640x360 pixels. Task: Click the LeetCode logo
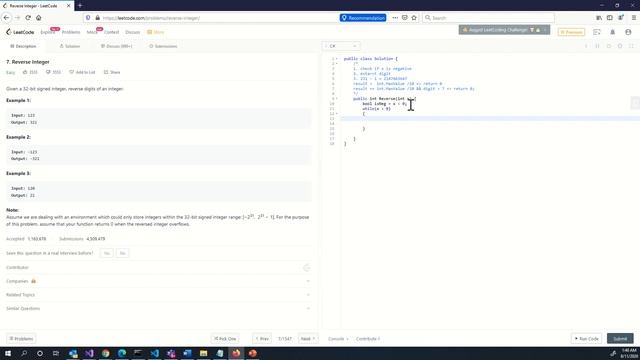tap(20, 32)
